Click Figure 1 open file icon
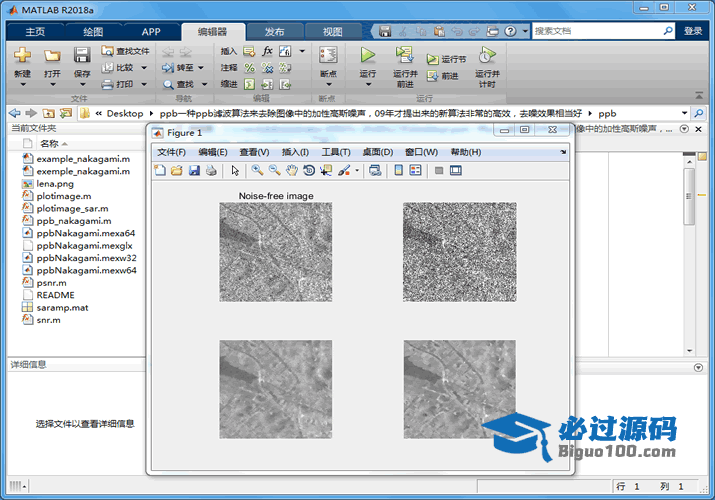 tap(176, 170)
